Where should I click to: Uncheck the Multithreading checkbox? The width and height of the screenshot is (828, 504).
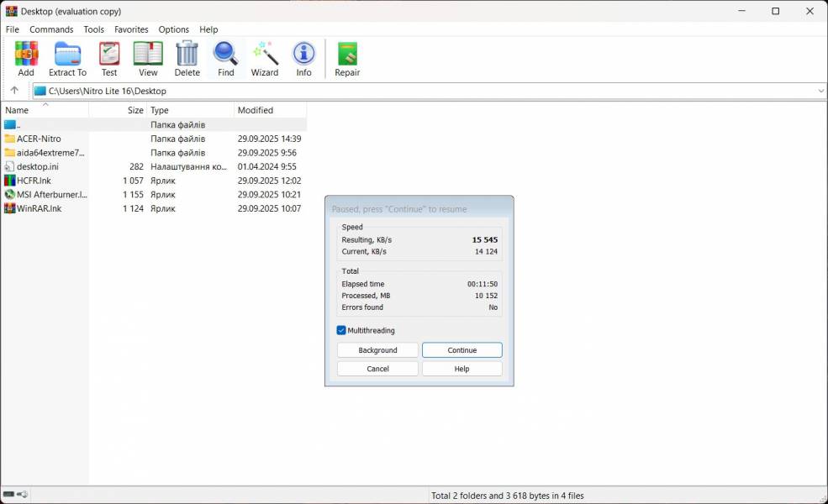coord(341,331)
